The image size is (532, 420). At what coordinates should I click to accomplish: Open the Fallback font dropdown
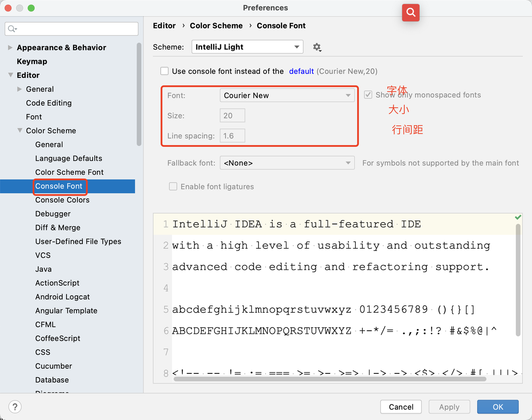click(287, 163)
